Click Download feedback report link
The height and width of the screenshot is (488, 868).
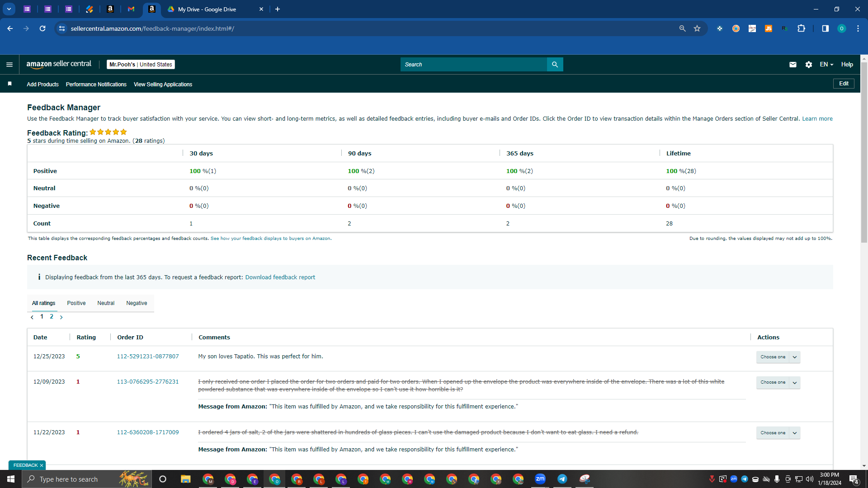pyautogui.click(x=280, y=277)
